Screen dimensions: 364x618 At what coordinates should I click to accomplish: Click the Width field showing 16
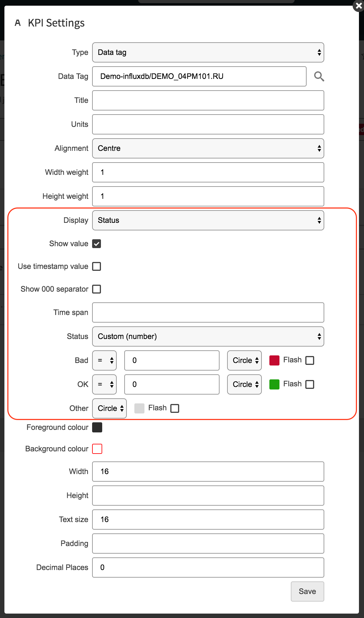coord(208,472)
